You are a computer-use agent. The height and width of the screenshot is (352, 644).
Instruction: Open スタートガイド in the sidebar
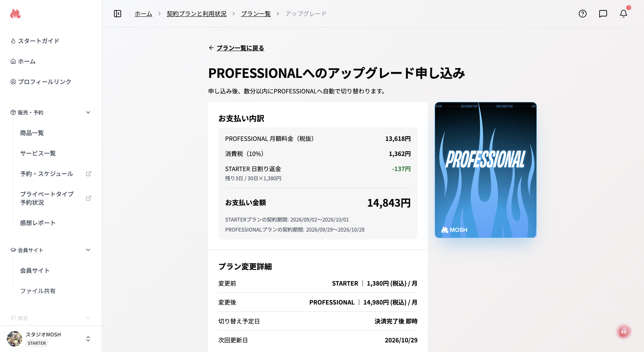pos(39,41)
